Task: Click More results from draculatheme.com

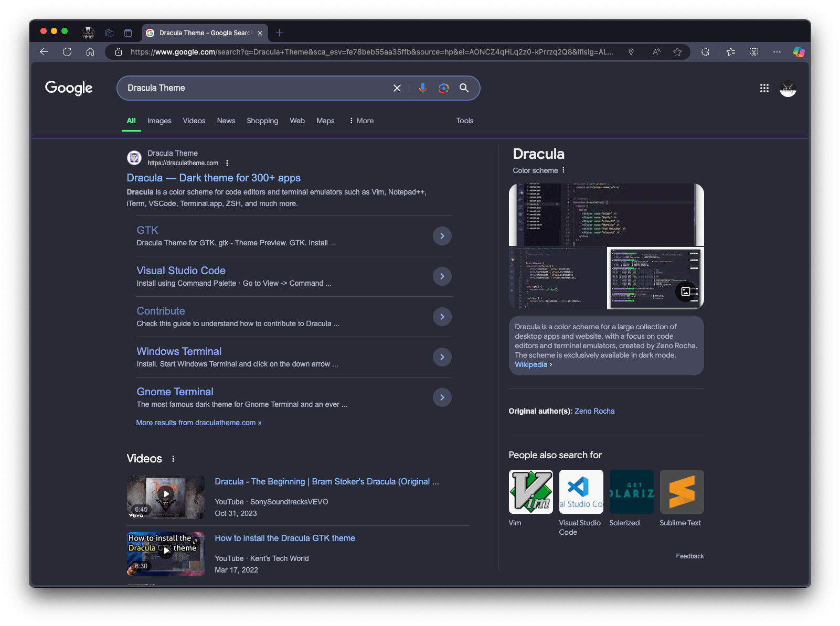Action: pyautogui.click(x=198, y=423)
